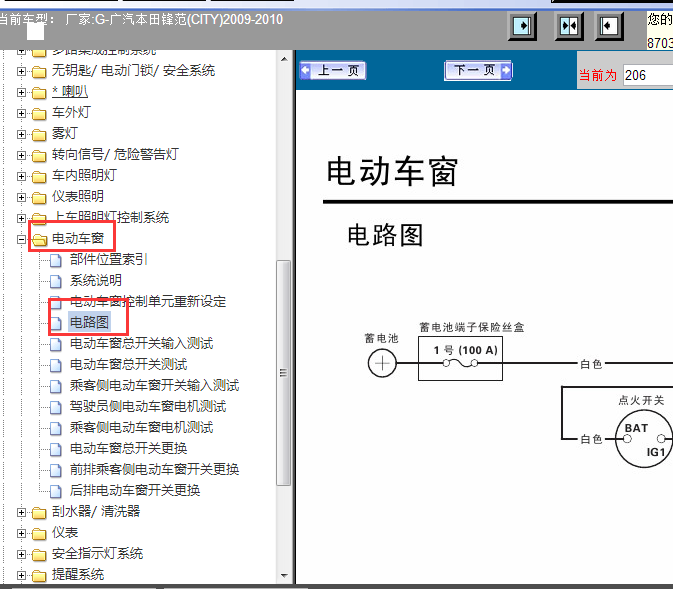Select 雾灯 in the tree
The width and height of the screenshot is (673, 589).
click(64, 134)
